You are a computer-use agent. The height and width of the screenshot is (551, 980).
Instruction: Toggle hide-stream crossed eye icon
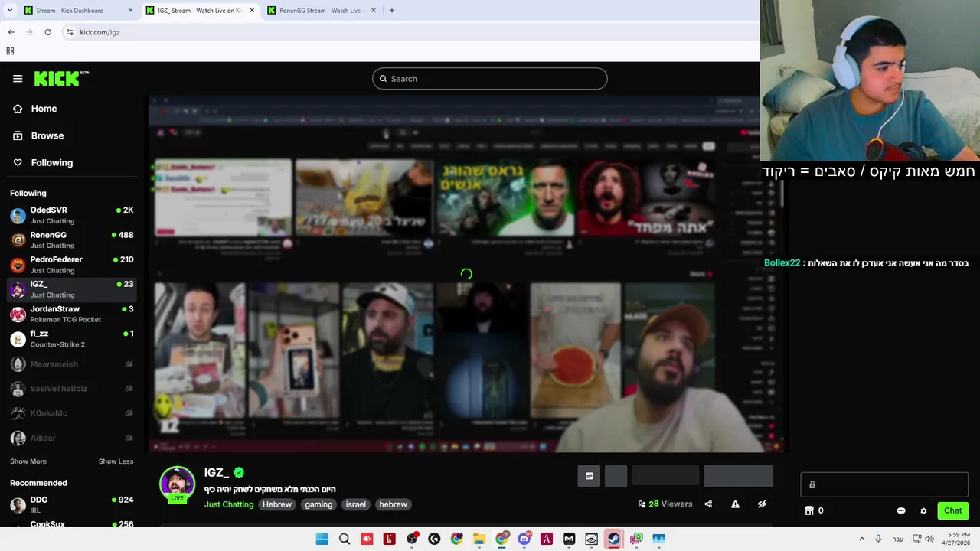coord(762,504)
